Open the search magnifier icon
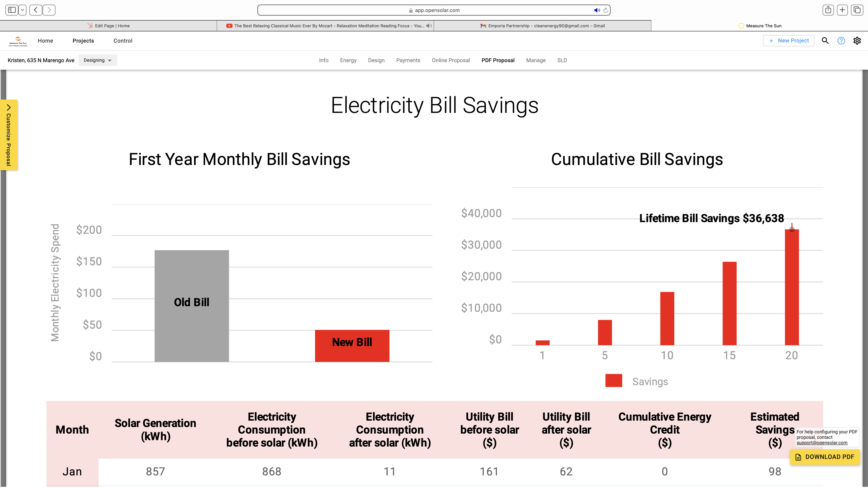The width and height of the screenshot is (868, 488). (825, 41)
